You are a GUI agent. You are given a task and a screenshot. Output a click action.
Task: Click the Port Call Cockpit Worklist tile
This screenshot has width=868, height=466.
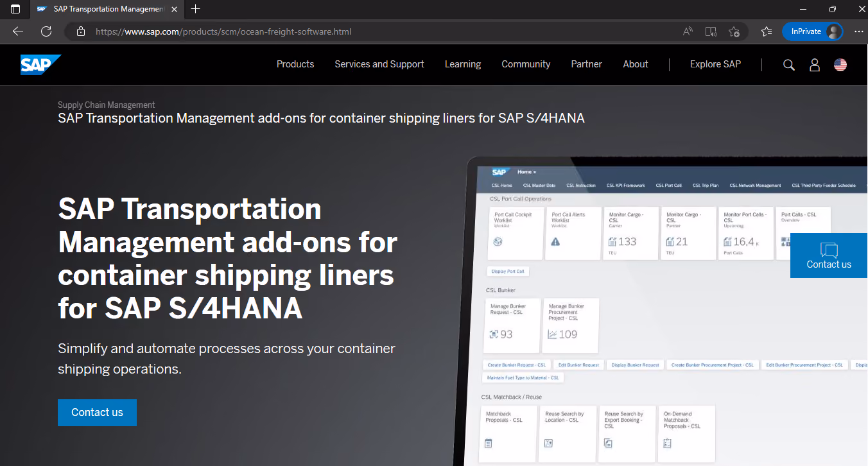coord(516,233)
